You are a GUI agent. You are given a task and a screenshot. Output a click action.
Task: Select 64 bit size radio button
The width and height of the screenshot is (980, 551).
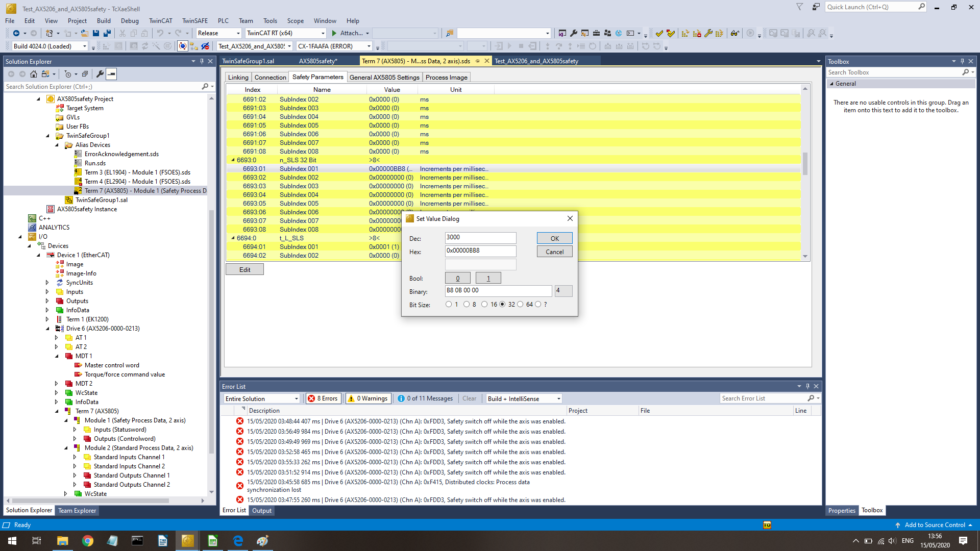point(520,305)
